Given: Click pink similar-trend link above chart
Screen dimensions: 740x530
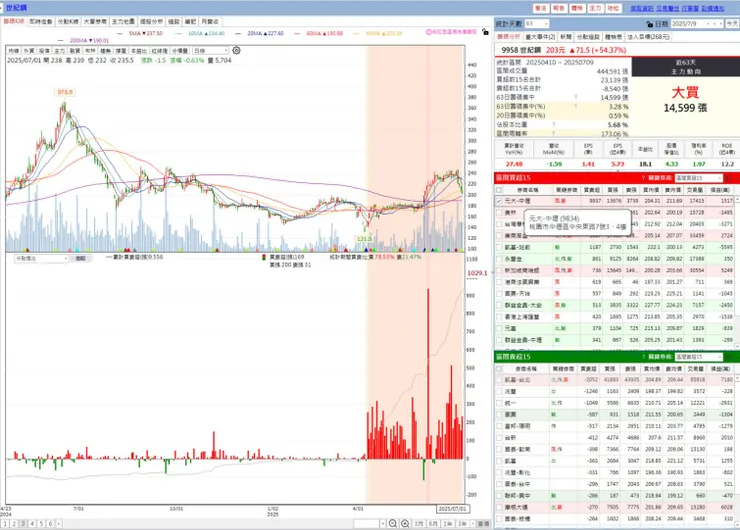Looking at the screenshot, I should pyautogui.click(x=451, y=32).
